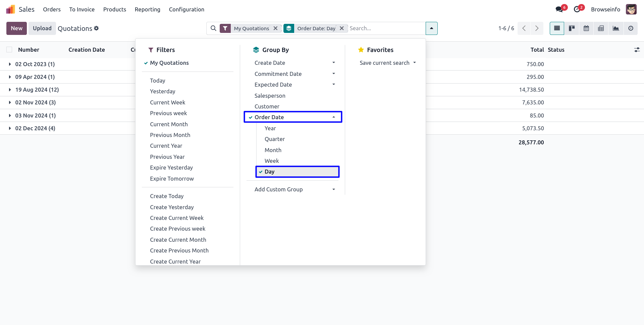Click the Quotations settings gear icon
Image resolution: width=644 pixels, height=325 pixels.
pyautogui.click(x=97, y=29)
